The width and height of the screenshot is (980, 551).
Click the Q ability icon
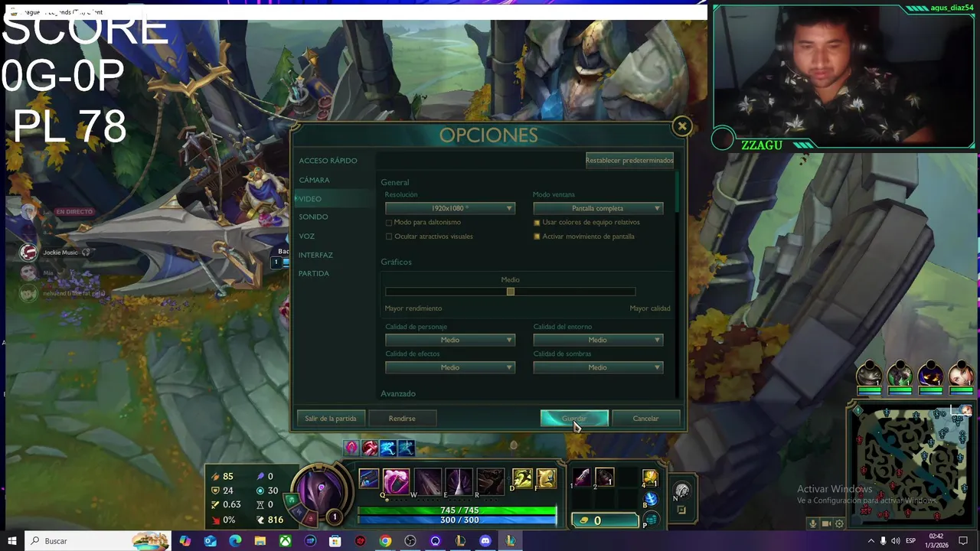click(x=396, y=481)
